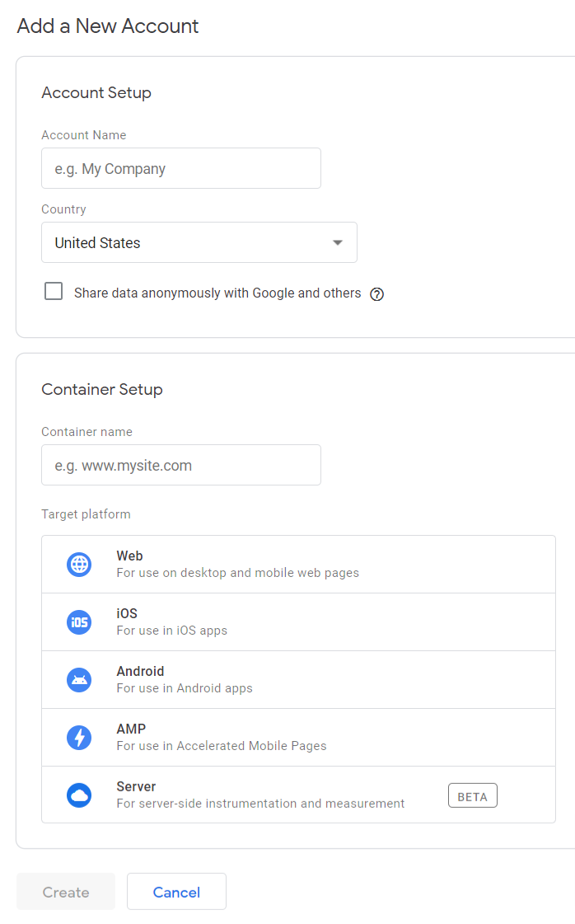The height and width of the screenshot is (924, 575).
Task: Expand the Country dropdown arrow
Action: [x=338, y=243]
